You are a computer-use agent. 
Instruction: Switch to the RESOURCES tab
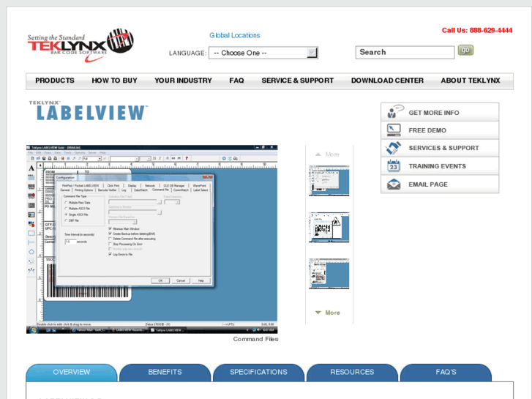pos(352,372)
